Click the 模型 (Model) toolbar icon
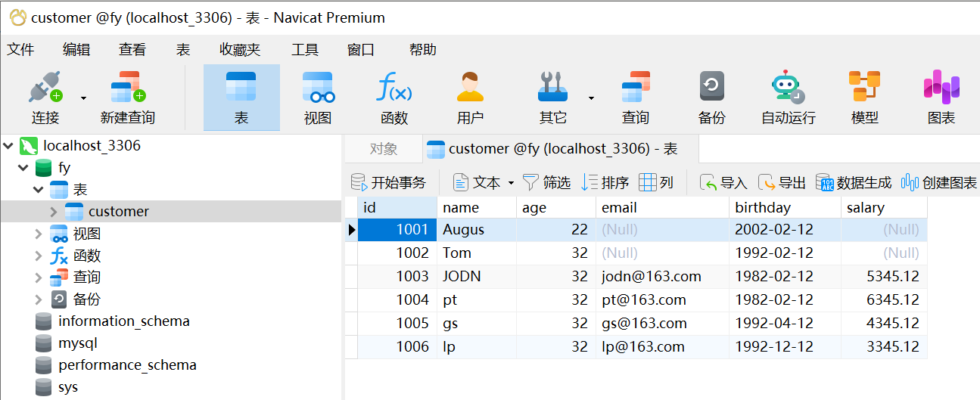980x400 pixels. point(864,88)
